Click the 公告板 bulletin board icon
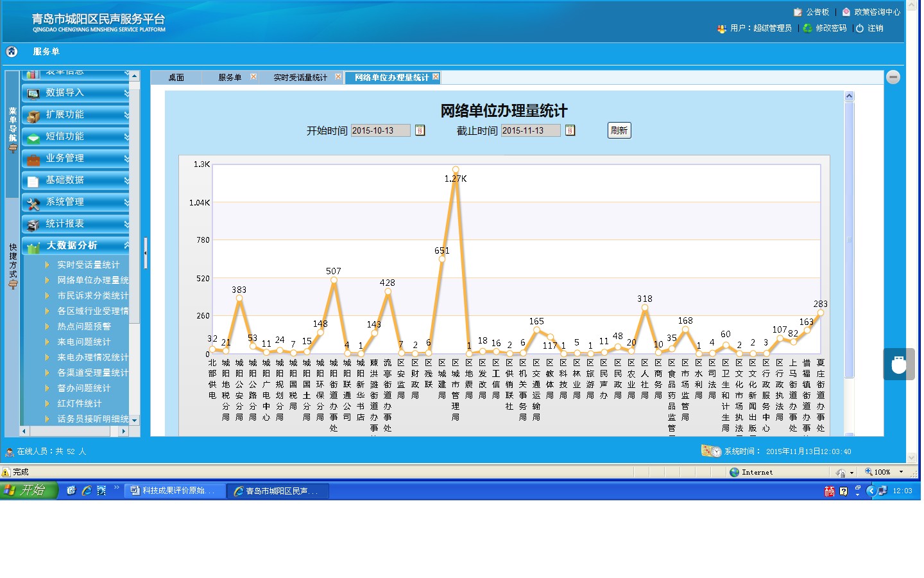924x578 pixels. point(798,12)
